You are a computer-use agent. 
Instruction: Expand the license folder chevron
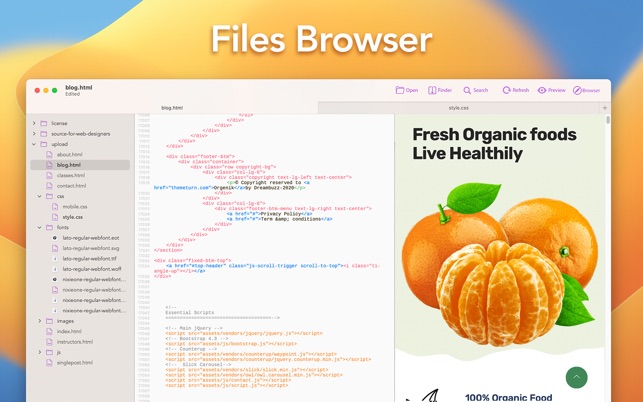coord(34,123)
